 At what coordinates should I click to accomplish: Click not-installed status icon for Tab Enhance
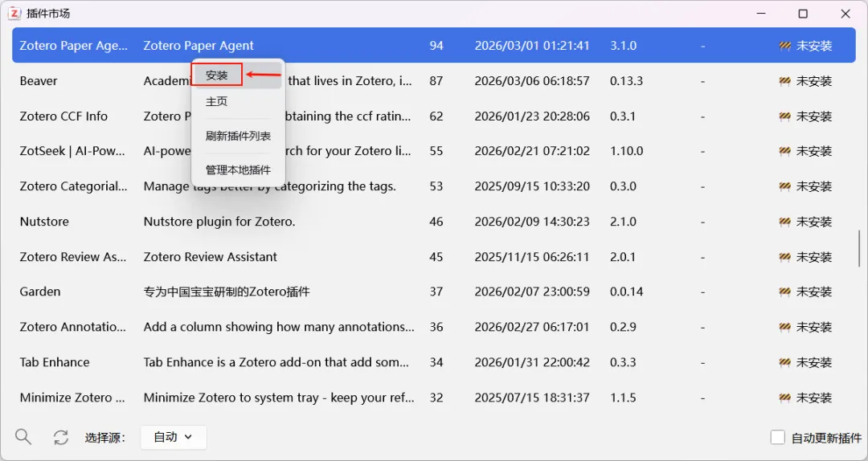pyautogui.click(x=784, y=362)
